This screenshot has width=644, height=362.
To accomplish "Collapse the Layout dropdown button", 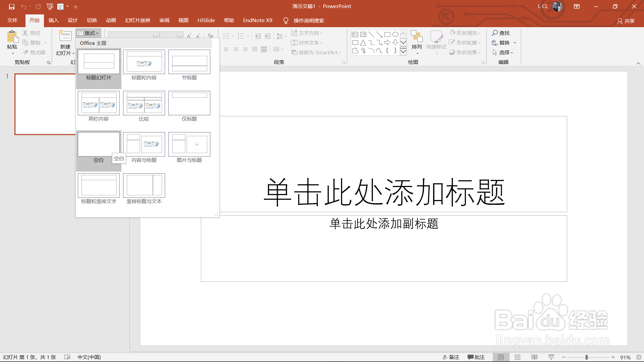I will (x=88, y=33).
